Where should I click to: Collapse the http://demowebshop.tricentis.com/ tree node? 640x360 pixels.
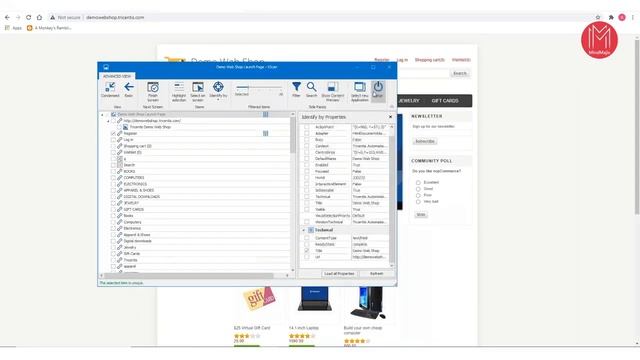point(108,121)
